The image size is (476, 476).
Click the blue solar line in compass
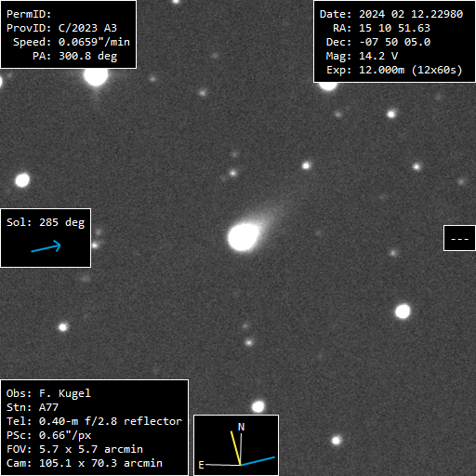click(x=258, y=461)
